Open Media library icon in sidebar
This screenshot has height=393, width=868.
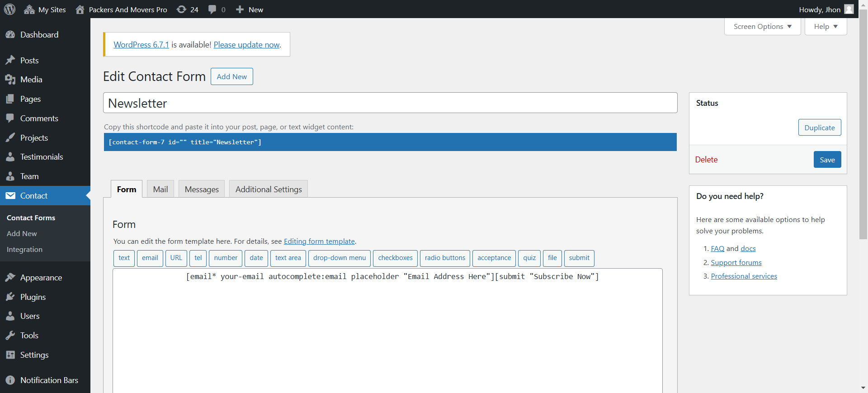(10, 80)
